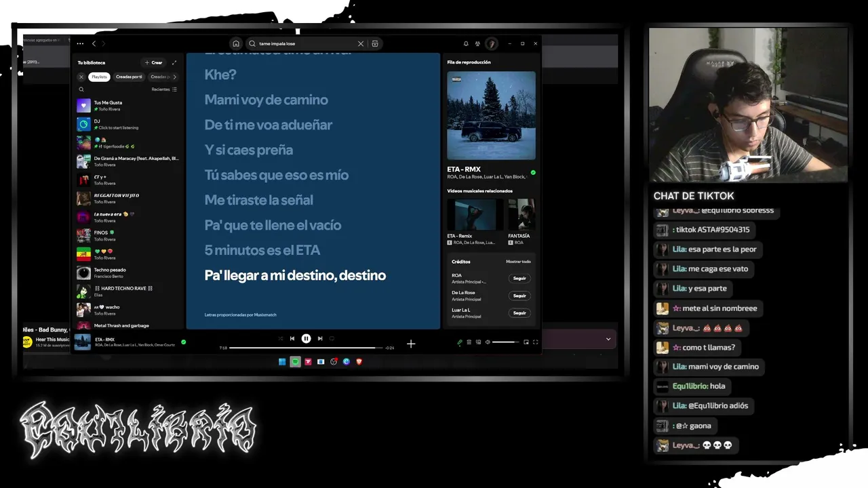This screenshot has height=488, width=868.
Task: Jump to lyric 'Me tiraste la señal'
Action: (258, 200)
